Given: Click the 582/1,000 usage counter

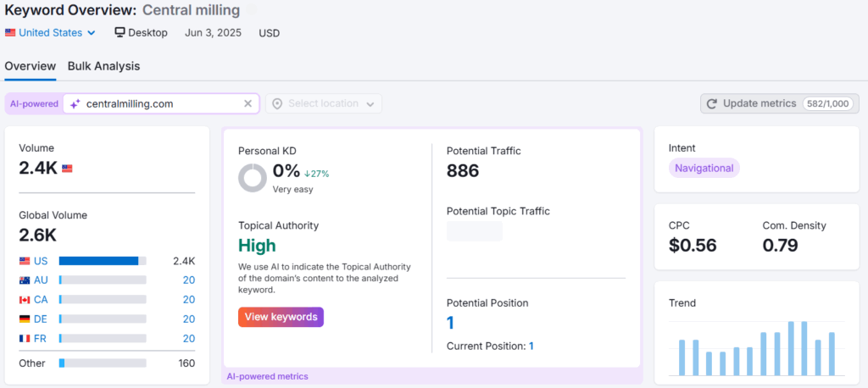Looking at the screenshot, I should coord(828,103).
